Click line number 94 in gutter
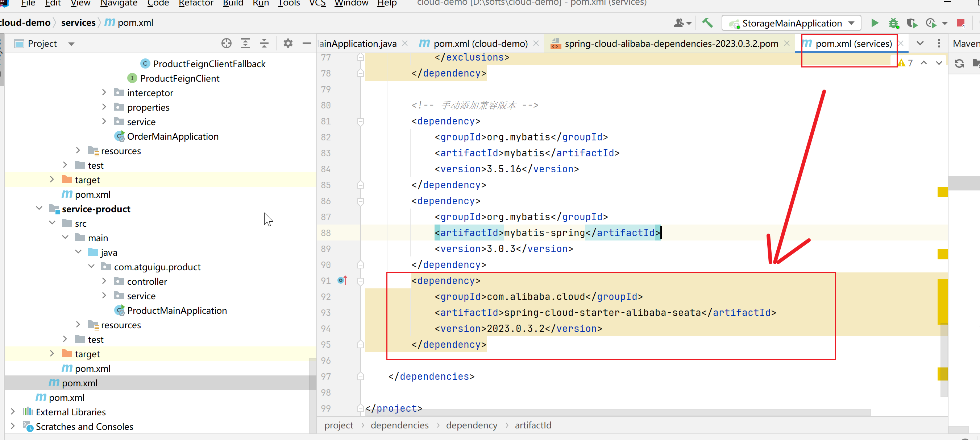 tap(326, 329)
